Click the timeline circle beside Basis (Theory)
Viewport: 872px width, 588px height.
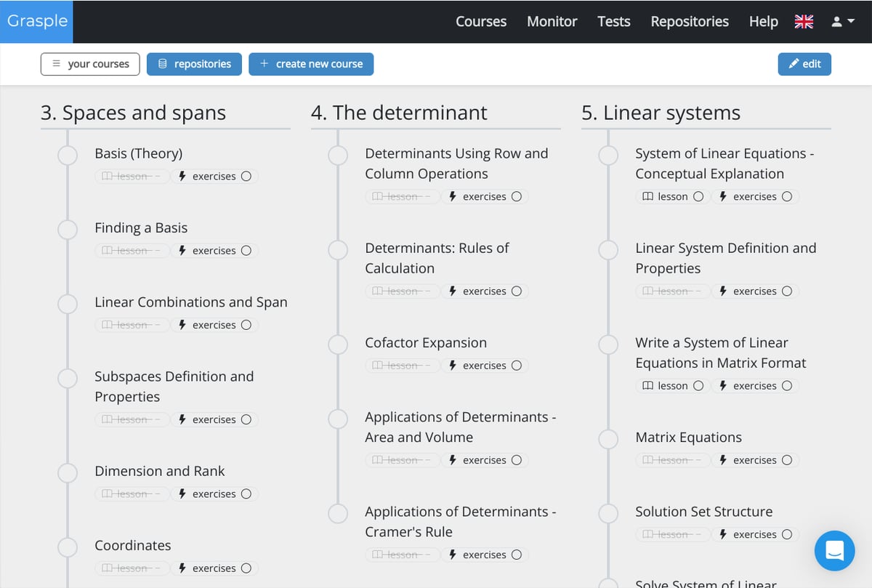tap(68, 155)
